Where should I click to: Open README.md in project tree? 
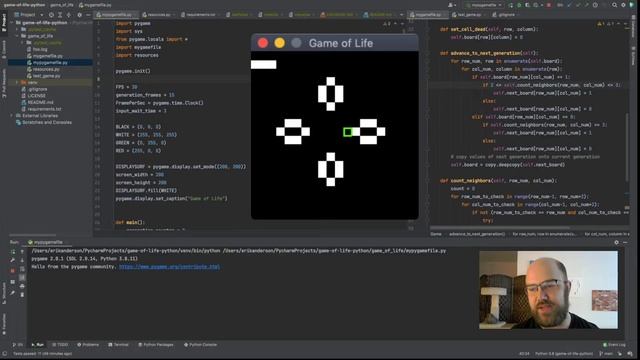coord(40,102)
